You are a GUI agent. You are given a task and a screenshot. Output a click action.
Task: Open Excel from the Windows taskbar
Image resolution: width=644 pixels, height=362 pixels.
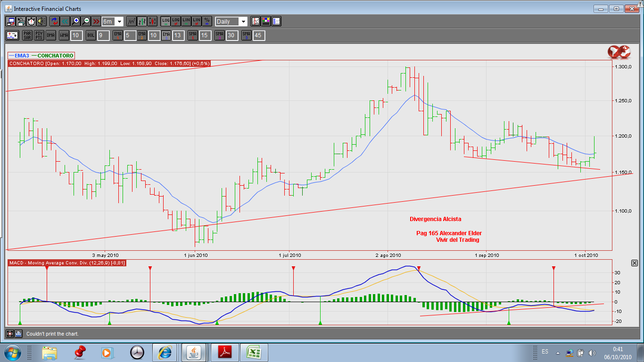[x=254, y=352]
